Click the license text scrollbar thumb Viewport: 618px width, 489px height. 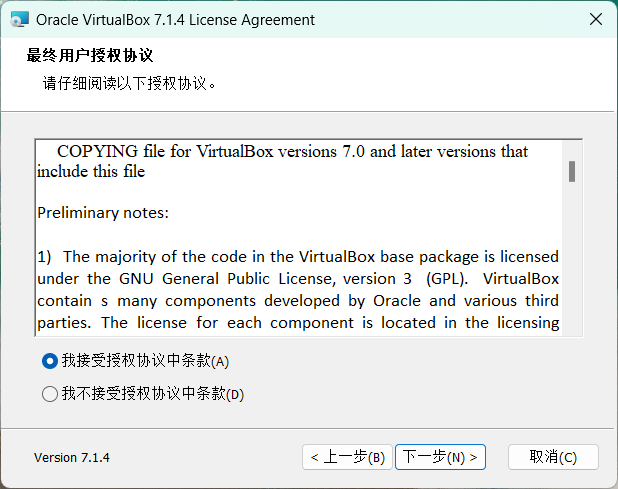(x=572, y=171)
